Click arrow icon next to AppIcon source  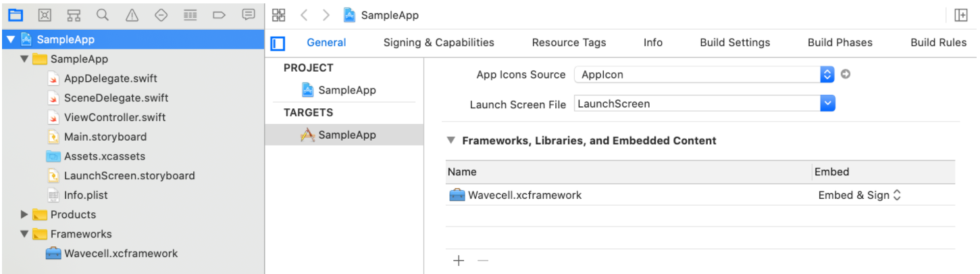(x=845, y=74)
